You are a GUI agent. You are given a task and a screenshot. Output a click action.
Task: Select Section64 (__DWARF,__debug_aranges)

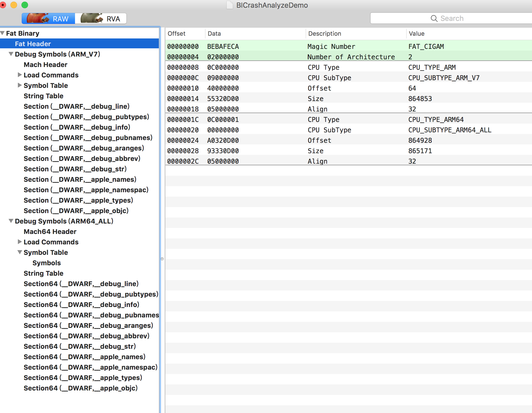point(88,325)
